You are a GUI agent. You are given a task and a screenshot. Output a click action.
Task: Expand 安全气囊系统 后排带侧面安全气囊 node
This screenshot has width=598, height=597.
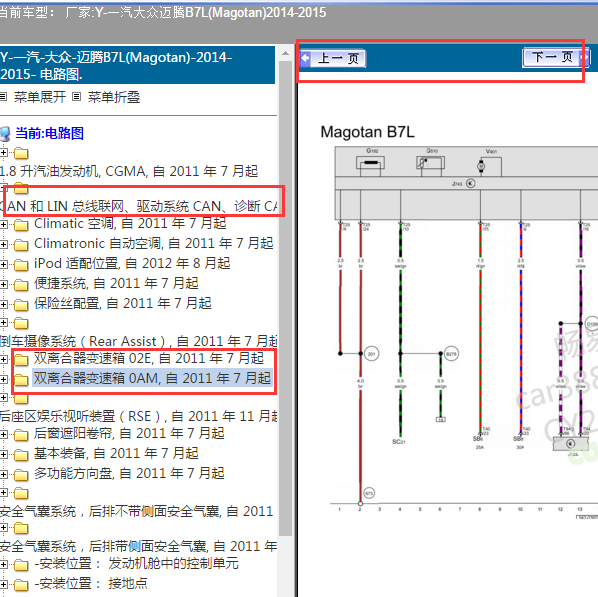[x=3, y=528]
